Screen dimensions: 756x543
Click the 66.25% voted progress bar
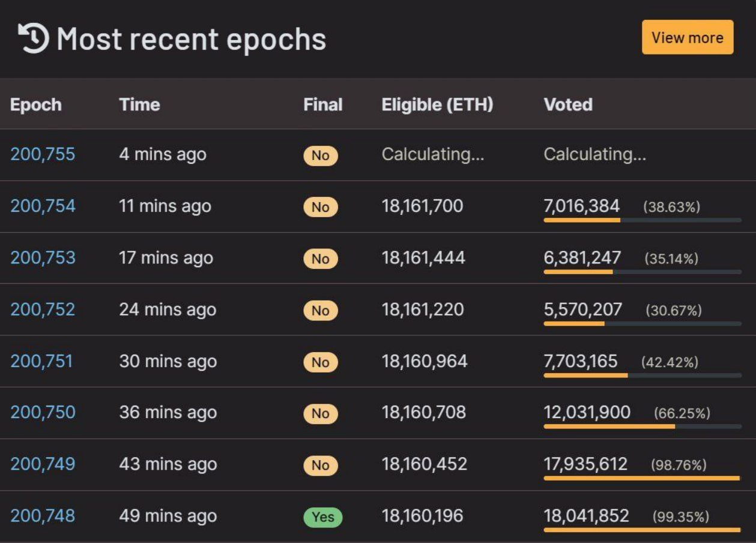pos(643,427)
